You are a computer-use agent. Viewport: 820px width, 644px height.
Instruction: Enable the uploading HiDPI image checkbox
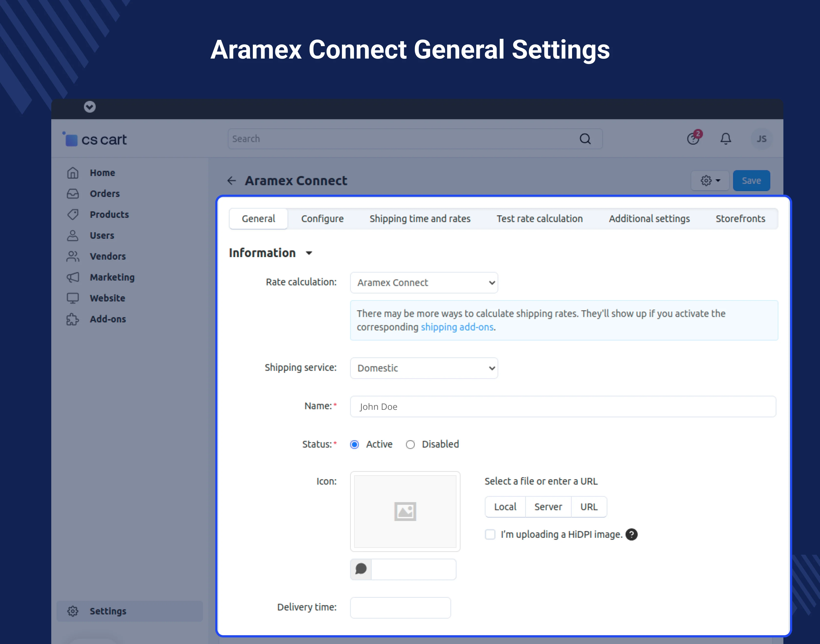pyautogui.click(x=490, y=534)
